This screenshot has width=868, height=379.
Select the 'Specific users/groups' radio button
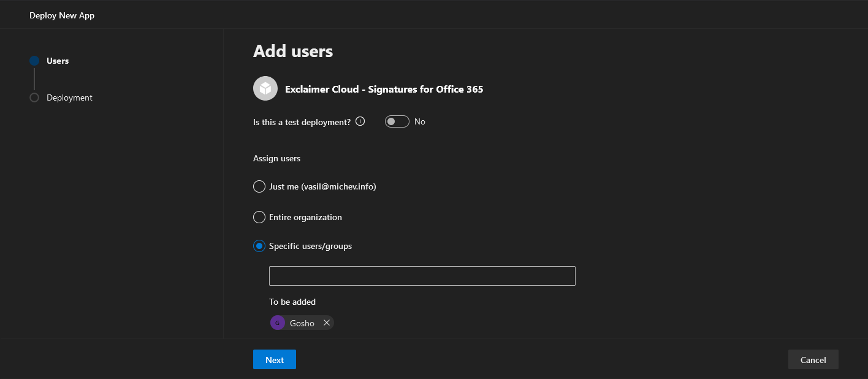(x=259, y=246)
